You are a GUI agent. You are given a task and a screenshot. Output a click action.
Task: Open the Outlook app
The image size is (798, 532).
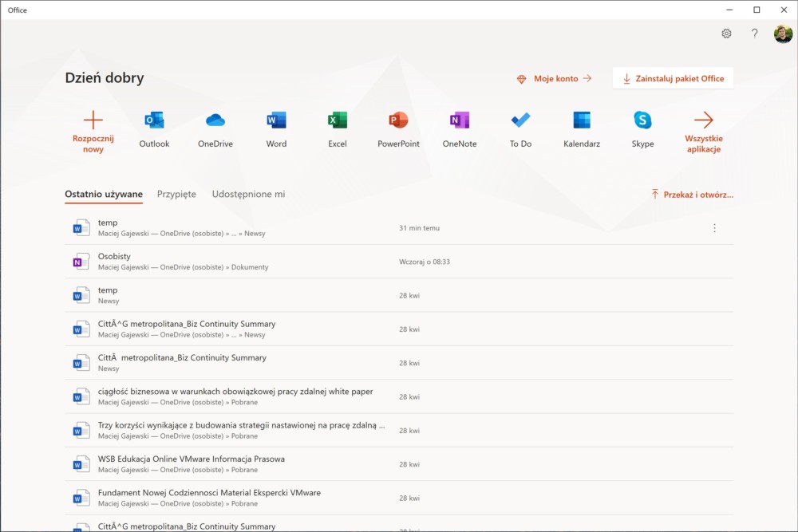coord(154,130)
